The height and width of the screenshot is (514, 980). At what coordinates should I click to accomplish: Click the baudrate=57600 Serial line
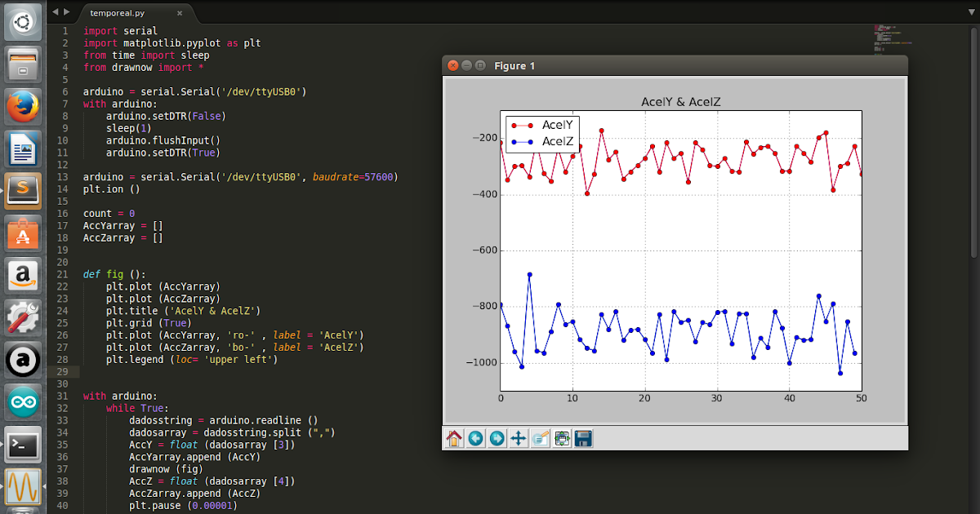240,177
